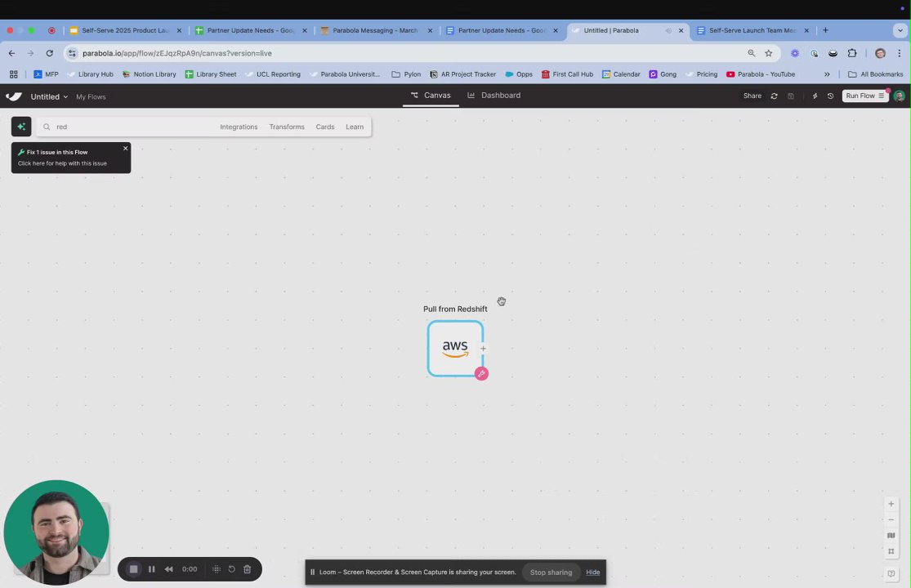Viewport: 911px width, 588px height.
Task: Bookmark this page with the star icon
Action: [768, 53]
